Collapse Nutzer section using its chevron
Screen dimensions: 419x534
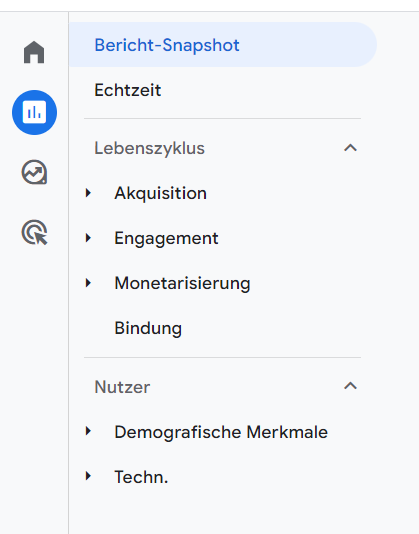pyautogui.click(x=350, y=386)
